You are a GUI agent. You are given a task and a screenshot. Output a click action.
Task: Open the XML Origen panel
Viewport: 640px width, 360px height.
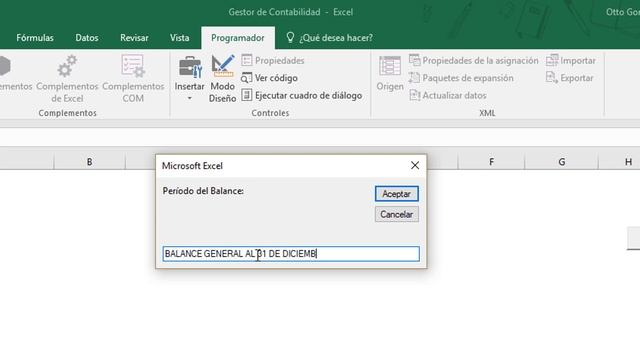click(x=390, y=73)
